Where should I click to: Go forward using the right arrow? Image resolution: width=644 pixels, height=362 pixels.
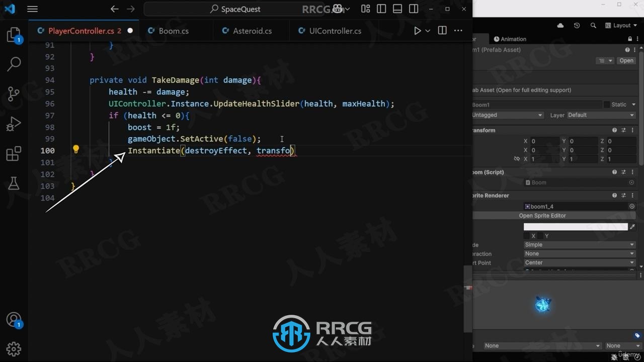tap(131, 9)
